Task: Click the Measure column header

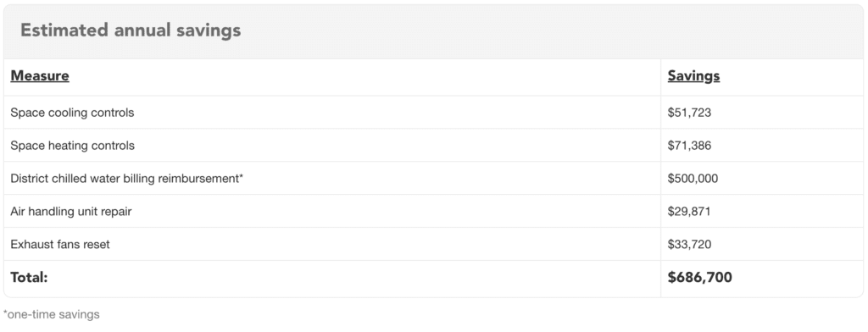Action: point(40,76)
